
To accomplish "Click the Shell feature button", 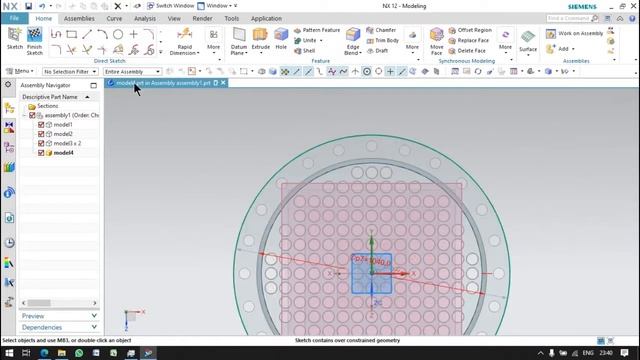I will tap(304, 51).
